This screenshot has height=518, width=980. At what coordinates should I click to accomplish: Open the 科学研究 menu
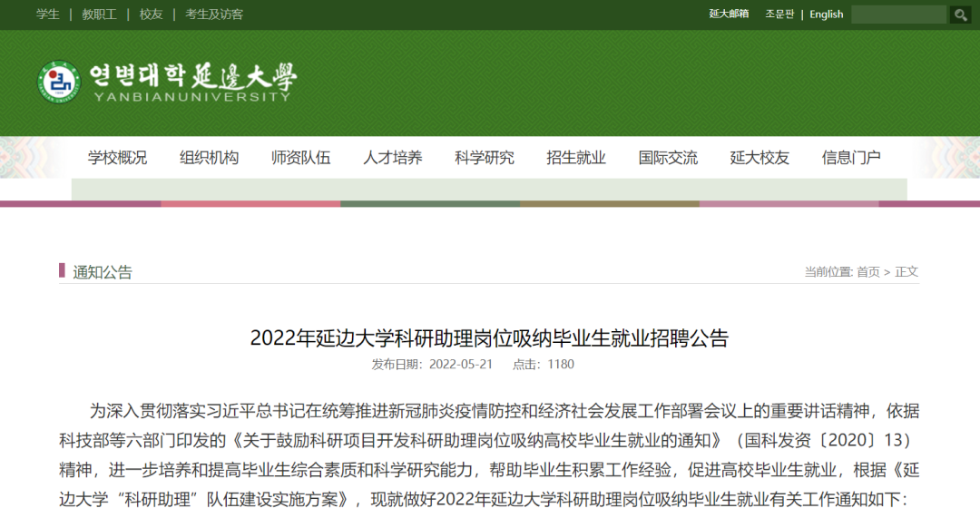(x=485, y=158)
